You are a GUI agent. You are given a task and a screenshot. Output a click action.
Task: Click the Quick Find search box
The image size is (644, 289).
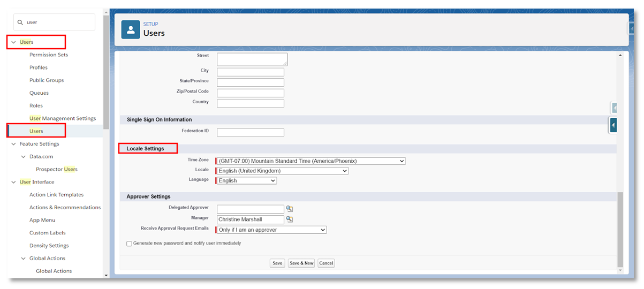tap(54, 22)
